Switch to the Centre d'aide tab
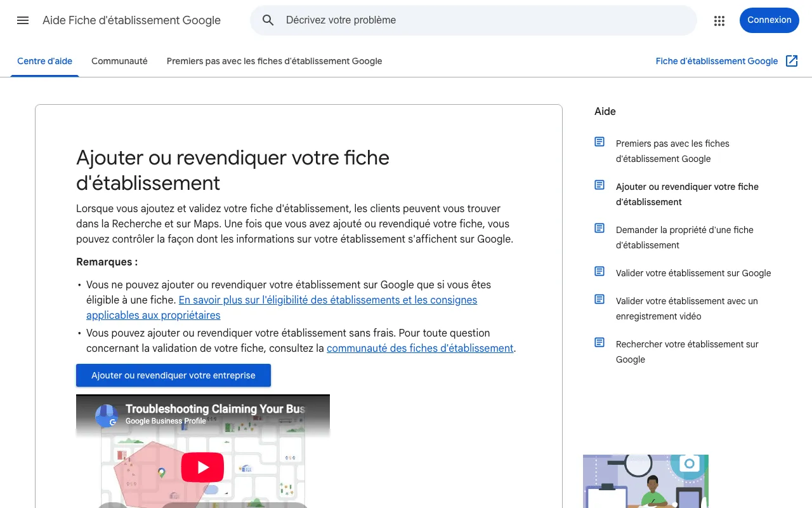 tap(45, 61)
